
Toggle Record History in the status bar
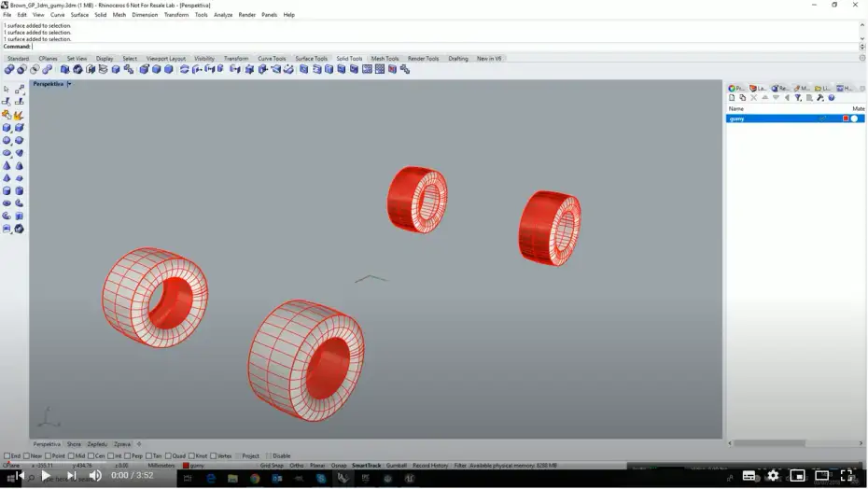430,466
